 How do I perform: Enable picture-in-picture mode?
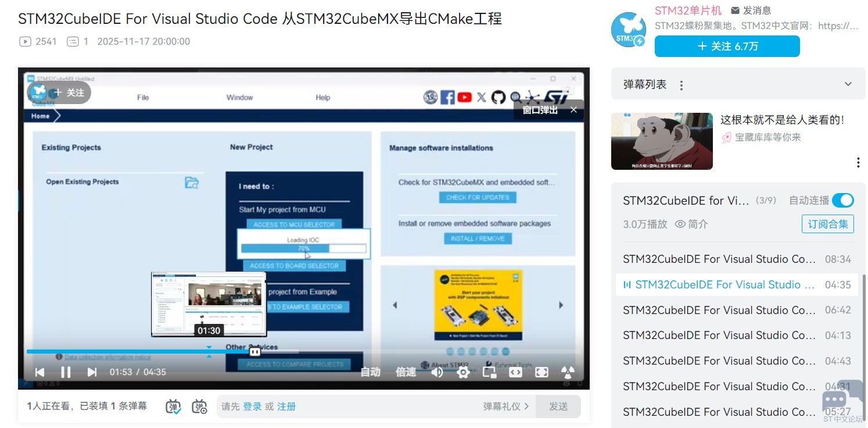click(x=489, y=372)
